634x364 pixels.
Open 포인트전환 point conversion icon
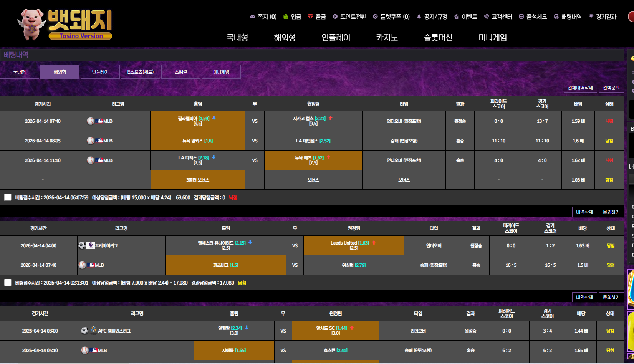pos(335,17)
